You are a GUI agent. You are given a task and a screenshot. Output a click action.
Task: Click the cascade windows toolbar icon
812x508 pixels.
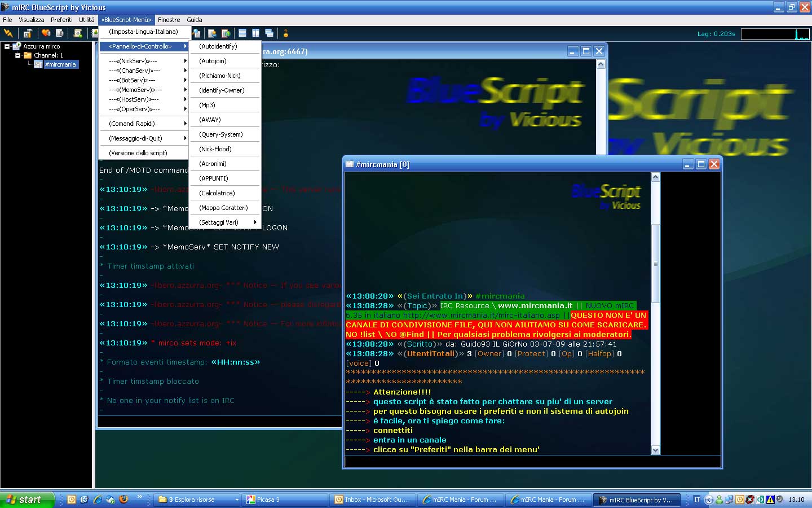point(269,33)
